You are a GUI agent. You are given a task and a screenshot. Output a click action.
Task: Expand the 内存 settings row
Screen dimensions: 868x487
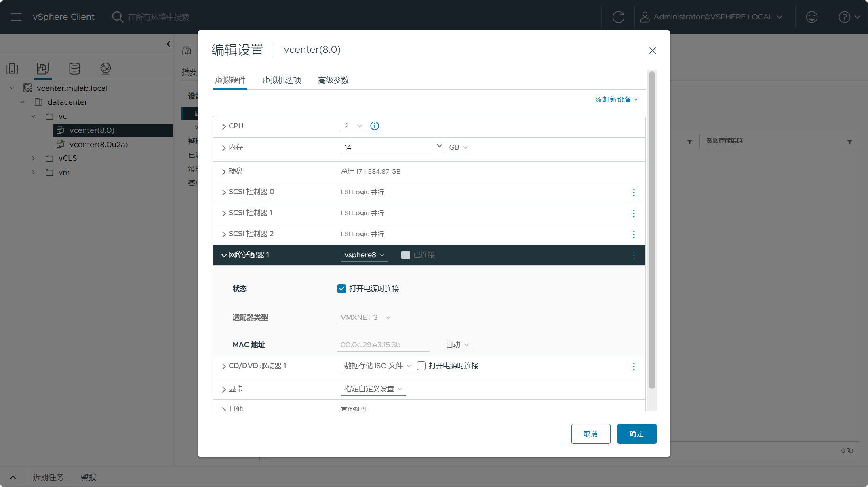pos(224,148)
